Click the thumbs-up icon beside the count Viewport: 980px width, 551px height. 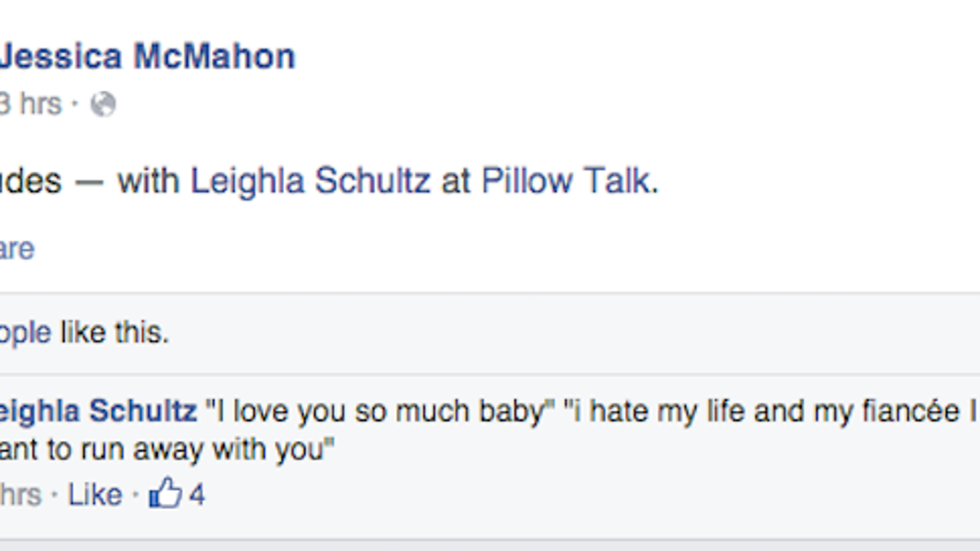(x=166, y=494)
